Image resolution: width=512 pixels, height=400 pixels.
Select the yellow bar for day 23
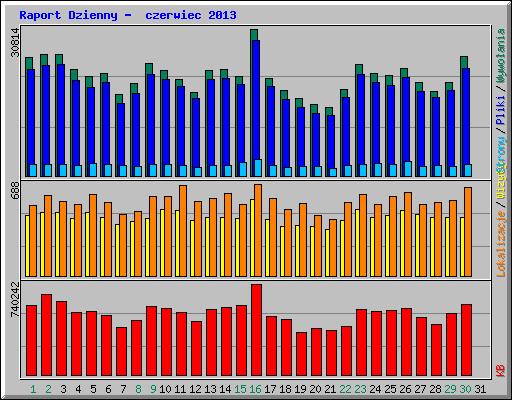(357, 243)
